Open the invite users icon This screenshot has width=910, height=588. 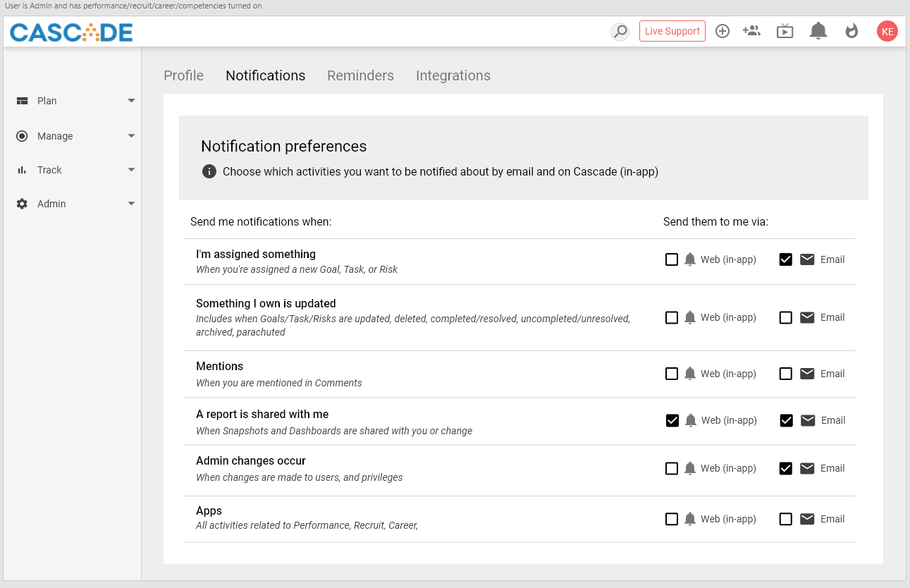751,31
